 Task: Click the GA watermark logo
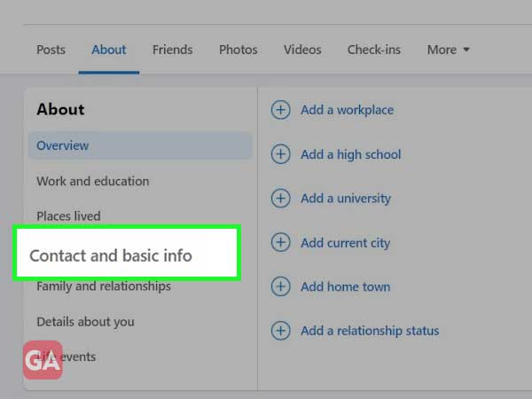pos(43,360)
